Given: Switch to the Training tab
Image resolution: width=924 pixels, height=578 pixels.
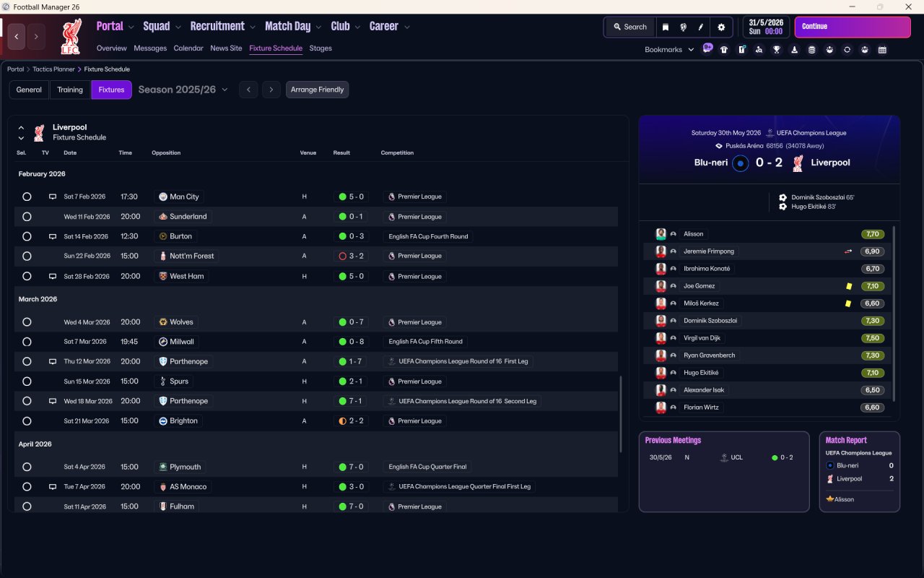Looking at the screenshot, I should pos(70,90).
